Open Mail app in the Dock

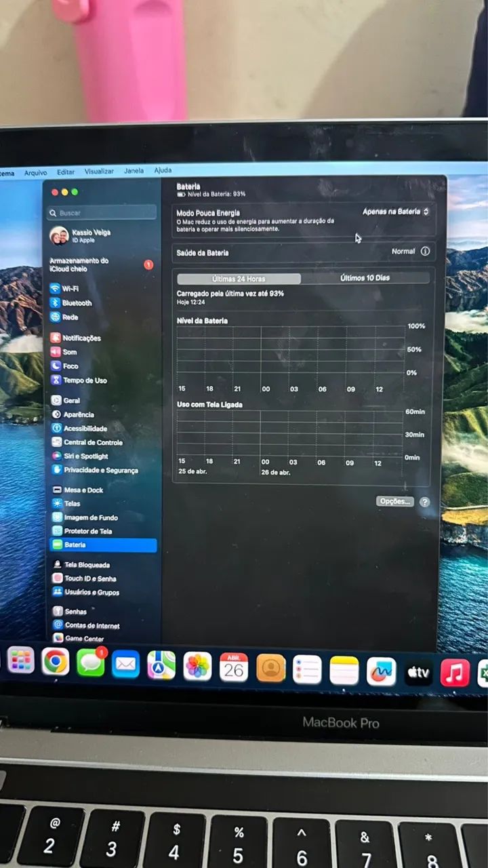point(125,665)
